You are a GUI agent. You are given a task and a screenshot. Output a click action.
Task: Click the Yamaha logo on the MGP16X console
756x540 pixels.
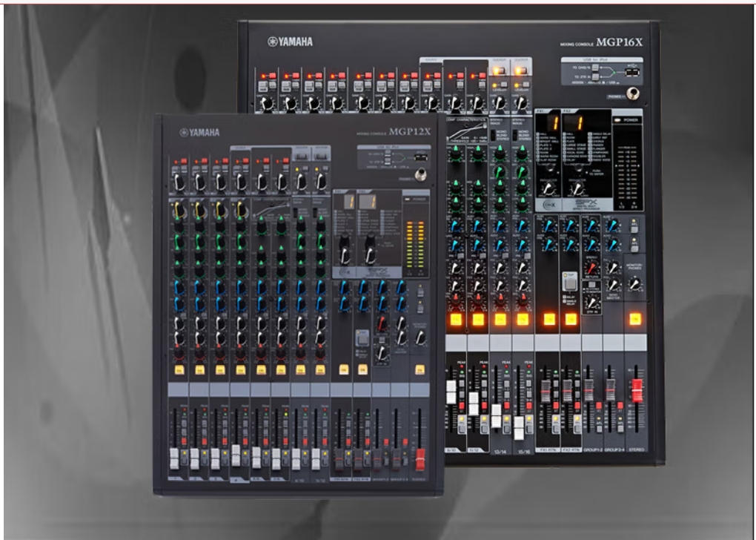[291, 42]
